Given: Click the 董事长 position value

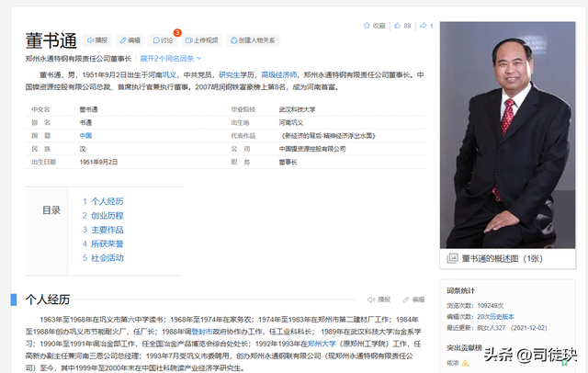Looking at the screenshot, I should [x=288, y=162].
